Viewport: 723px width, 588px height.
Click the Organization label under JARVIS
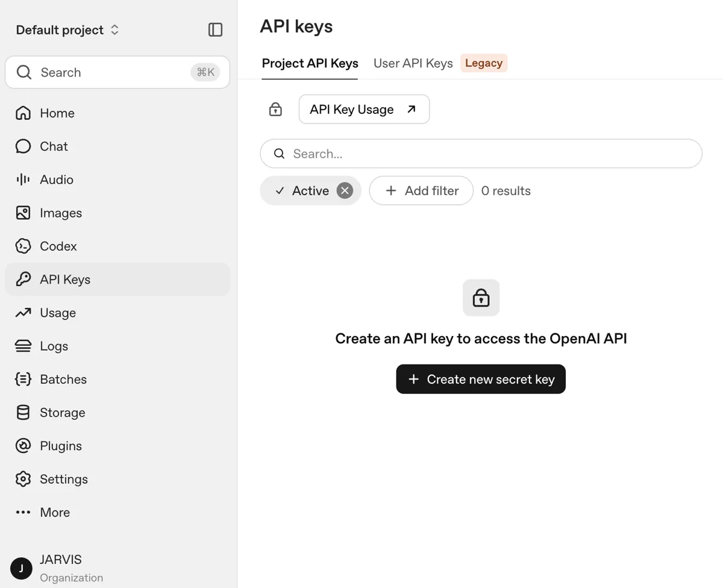[x=71, y=578]
